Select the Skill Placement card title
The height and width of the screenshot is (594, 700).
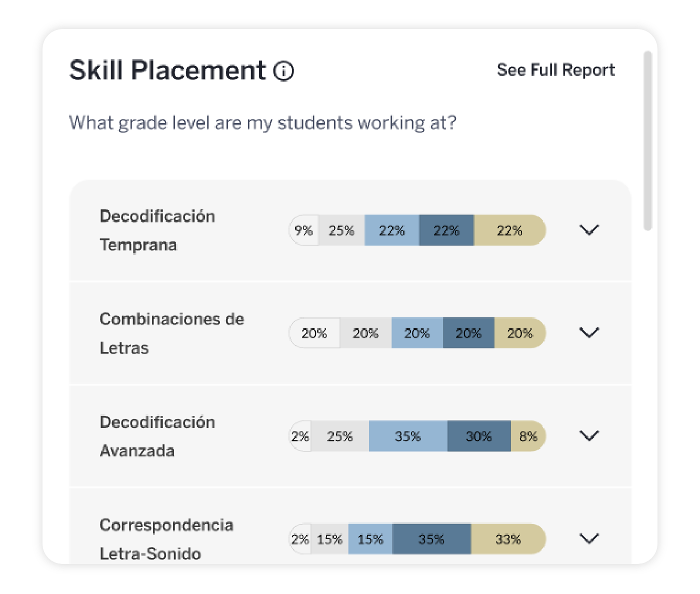tap(167, 70)
